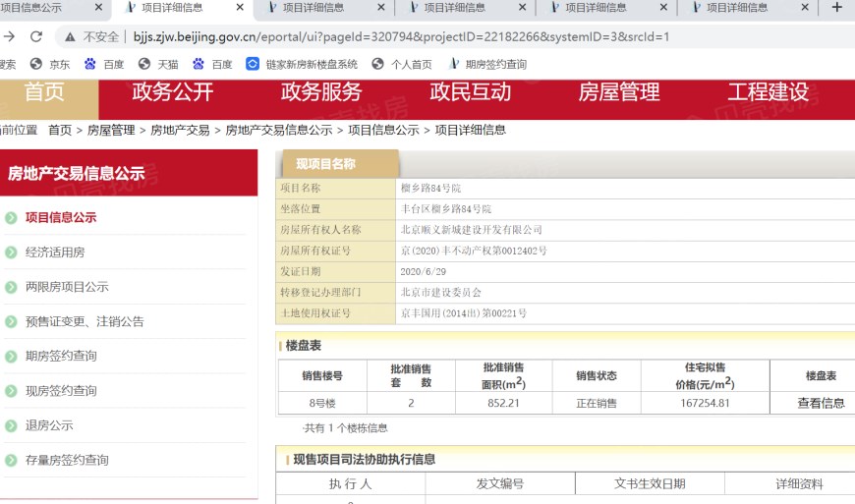The image size is (855, 504).
Task: Select 房屋管理 in the main navigation
Action: 618,92
